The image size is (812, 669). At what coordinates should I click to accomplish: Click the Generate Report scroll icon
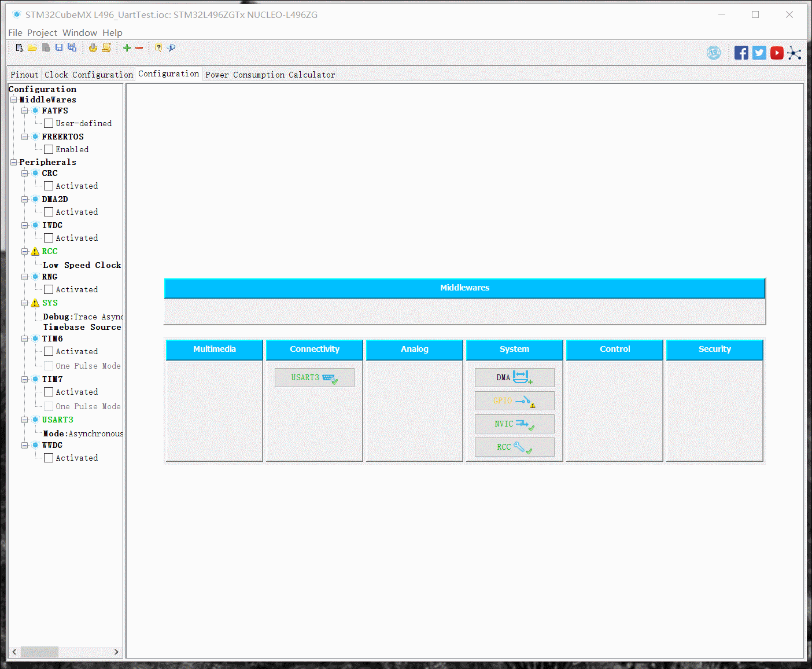point(106,48)
